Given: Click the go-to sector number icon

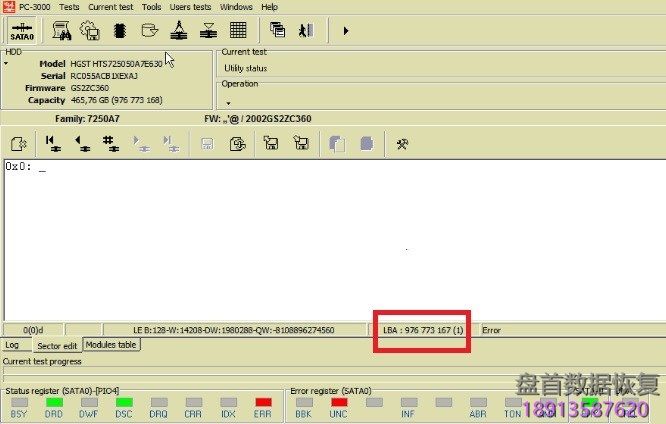Looking at the screenshot, I should click(x=110, y=144).
